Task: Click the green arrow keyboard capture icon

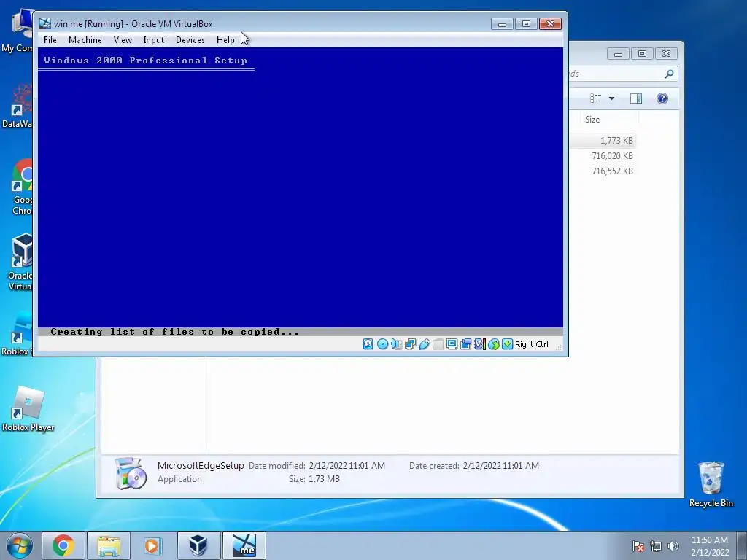Action: 508,344
